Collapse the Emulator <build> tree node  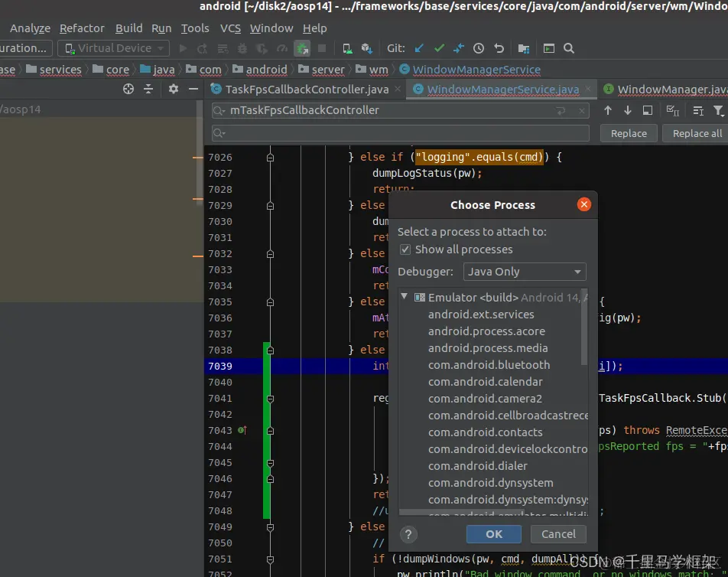point(404,296)
